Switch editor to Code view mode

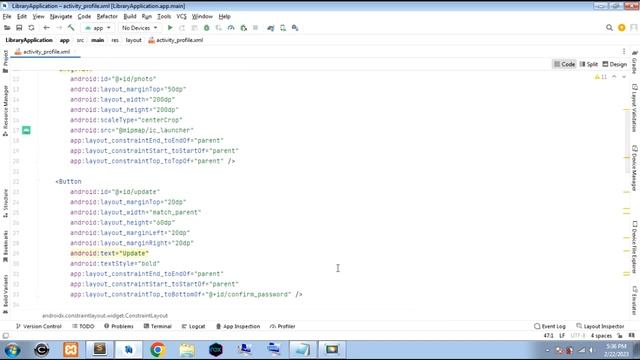coord(564,64)
